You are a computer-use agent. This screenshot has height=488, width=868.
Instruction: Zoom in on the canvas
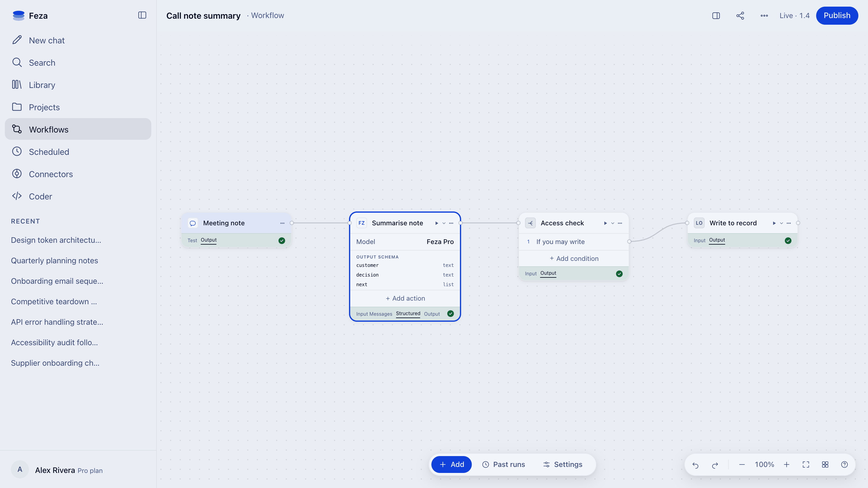(x=787, y=465)
